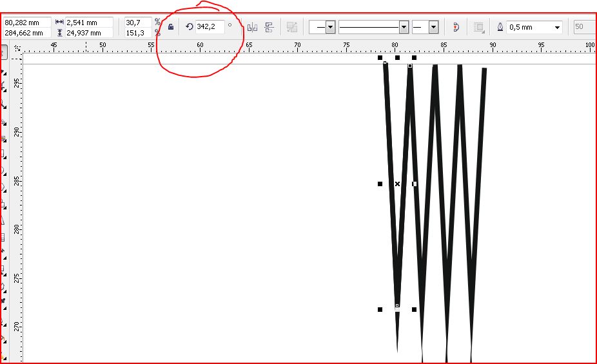Click the outline pen icon
Viewport: 597px width, 364px height.
[500, 27]
